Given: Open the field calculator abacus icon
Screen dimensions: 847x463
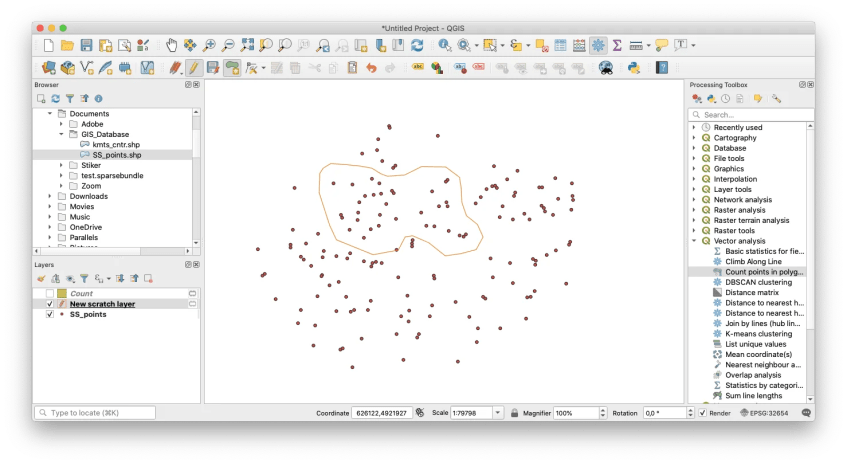Looking at the screenshot, I should click(579, 45).
